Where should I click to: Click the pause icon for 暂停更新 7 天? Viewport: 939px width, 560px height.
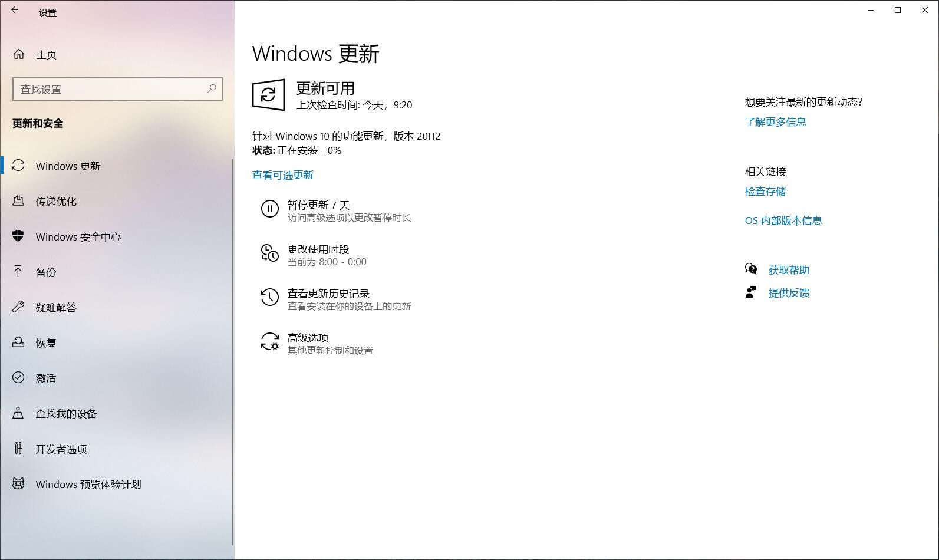269,209
